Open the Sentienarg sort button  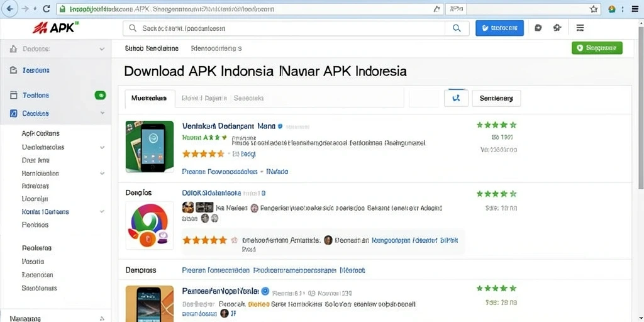pyautogui.click(x=497, y=98)
